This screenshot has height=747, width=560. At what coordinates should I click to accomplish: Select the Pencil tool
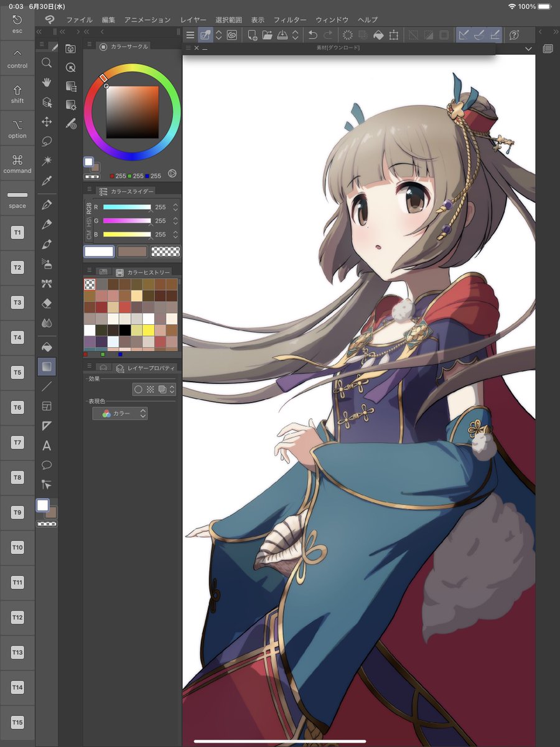(47, 224)
